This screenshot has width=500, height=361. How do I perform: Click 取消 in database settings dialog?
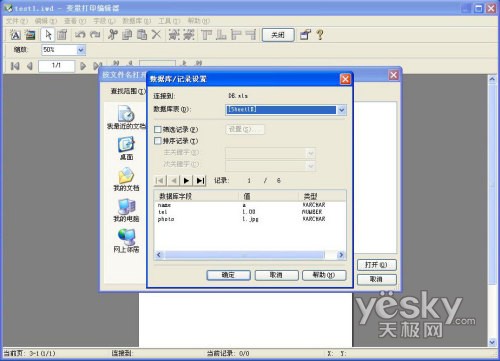[x=276, y=275]
